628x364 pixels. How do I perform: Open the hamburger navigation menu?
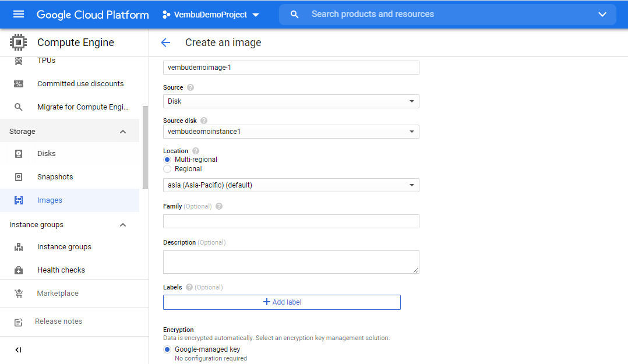[x=19, y=15]
